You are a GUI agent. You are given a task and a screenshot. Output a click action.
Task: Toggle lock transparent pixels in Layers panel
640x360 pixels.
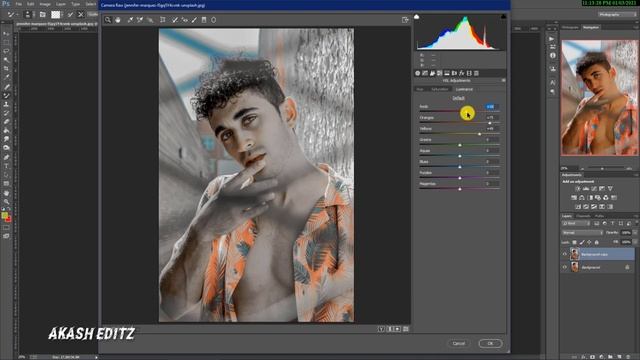[x=575, y=242]
